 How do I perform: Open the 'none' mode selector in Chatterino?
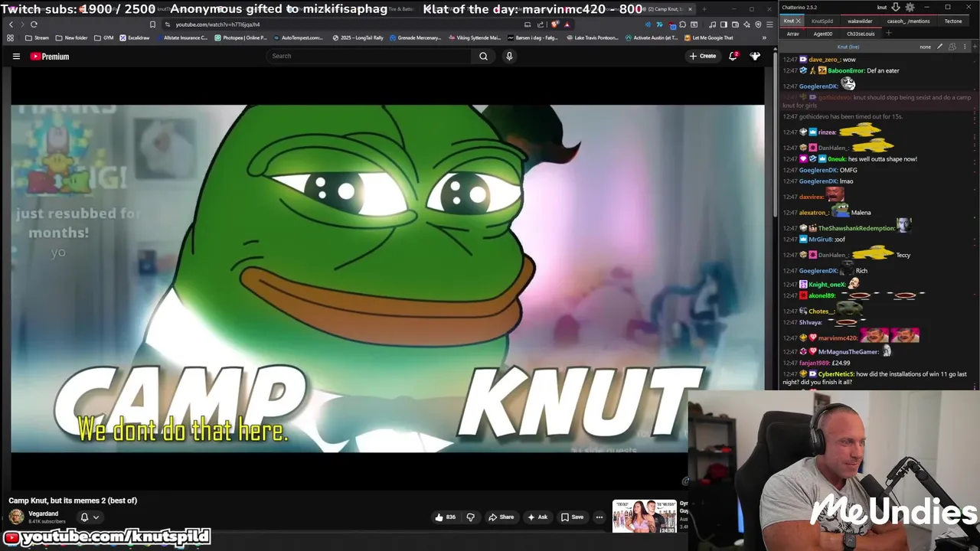[x=925, y=47]
